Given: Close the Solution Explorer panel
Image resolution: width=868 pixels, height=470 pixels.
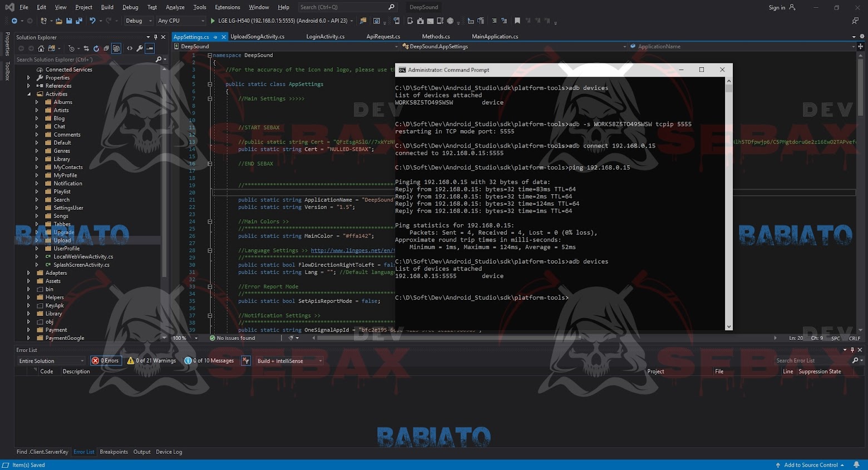Looking at the screenshot, I should (x=163, y=37).
